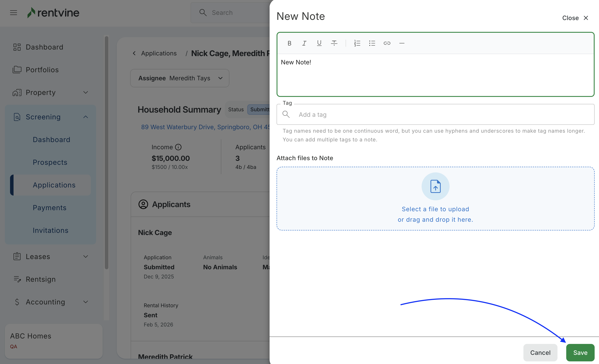Open the hamburger navigation menu
Image resolution: width=599 pixels, height=364 pixels.
point(14,13)
